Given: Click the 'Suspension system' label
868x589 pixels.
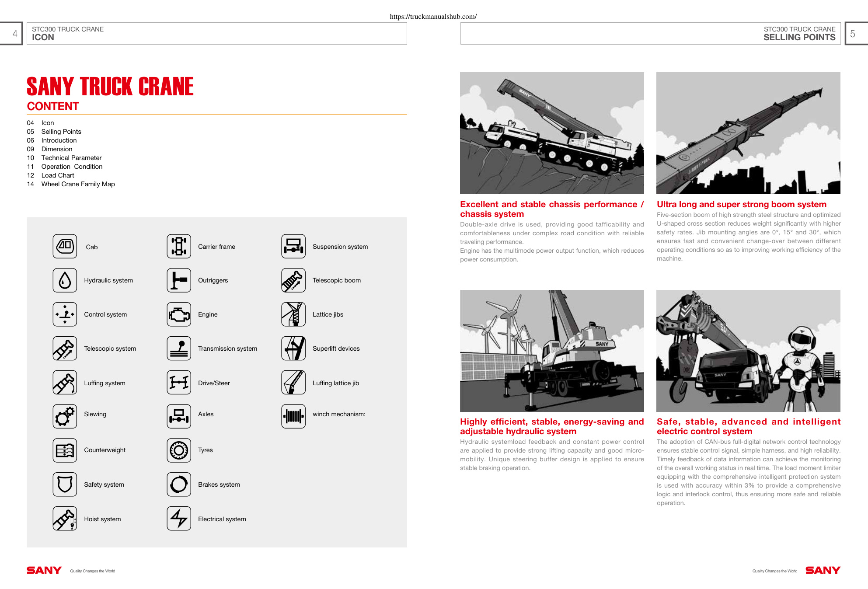Looking at the screenshot, I should tap(340, 247).
